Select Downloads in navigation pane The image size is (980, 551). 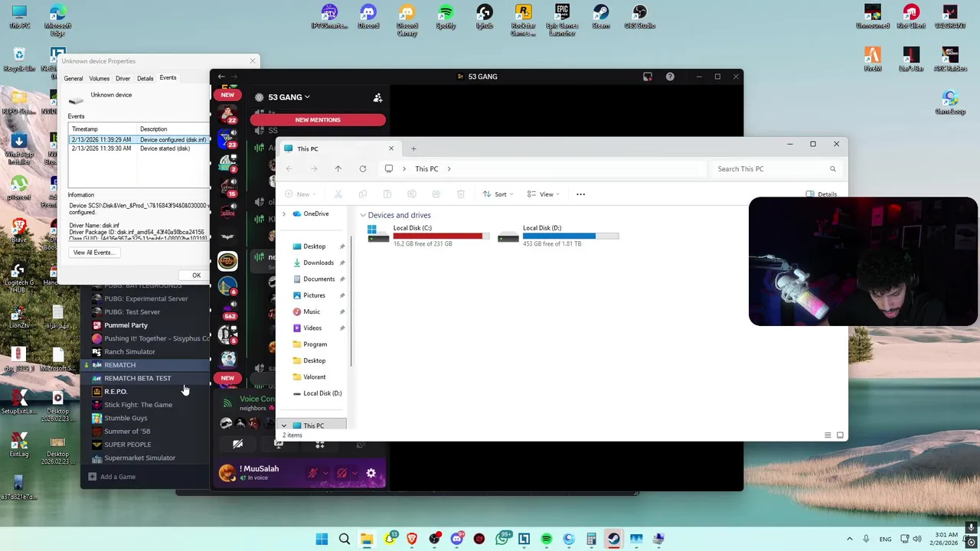pyautogui.click(x=318, y=262)
